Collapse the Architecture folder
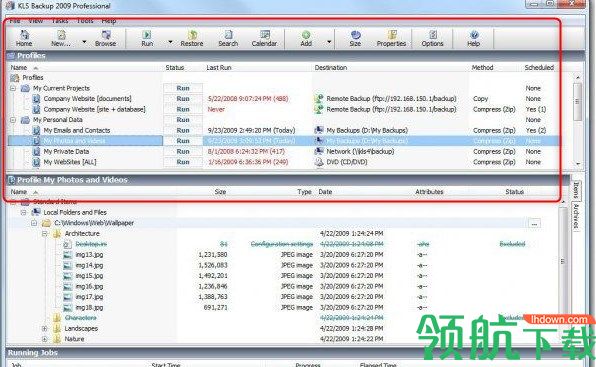This screenshot has height=367, width=596. 45,234
